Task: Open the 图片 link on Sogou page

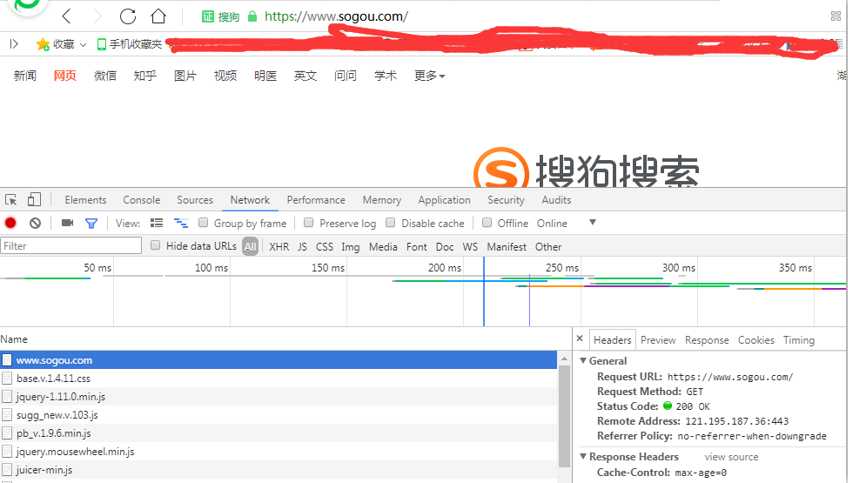Action: [185, 76]
